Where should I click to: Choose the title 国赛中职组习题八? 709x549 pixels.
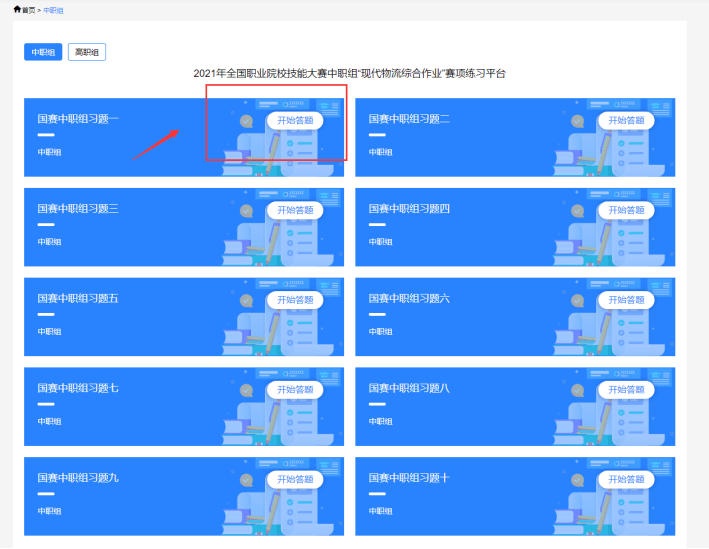point(409,388)
